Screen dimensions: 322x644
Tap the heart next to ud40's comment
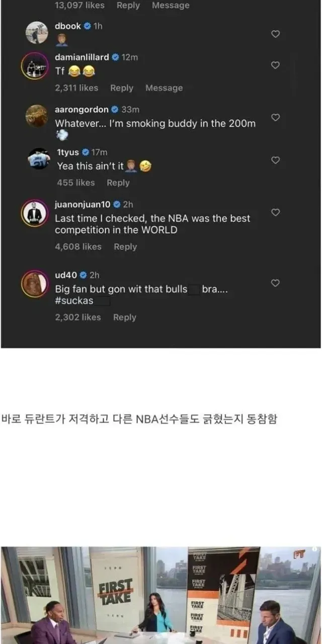275,283
